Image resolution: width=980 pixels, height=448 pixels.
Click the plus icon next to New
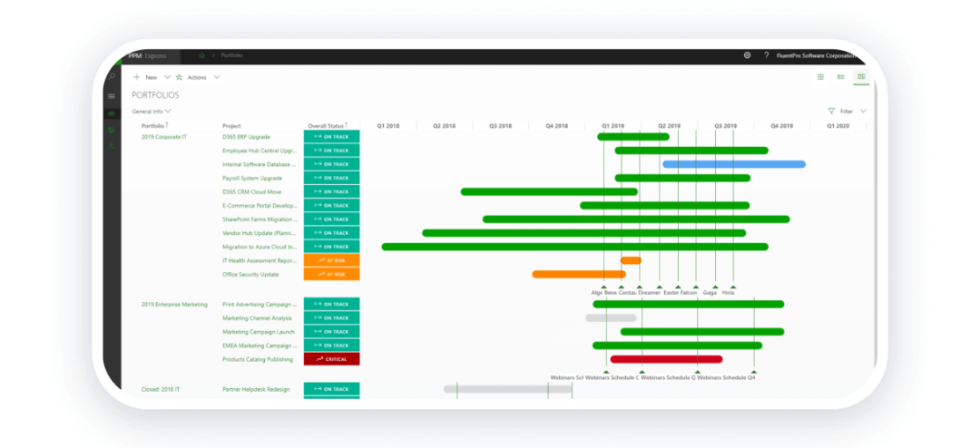pyautogui.click(x=137, y=77)
